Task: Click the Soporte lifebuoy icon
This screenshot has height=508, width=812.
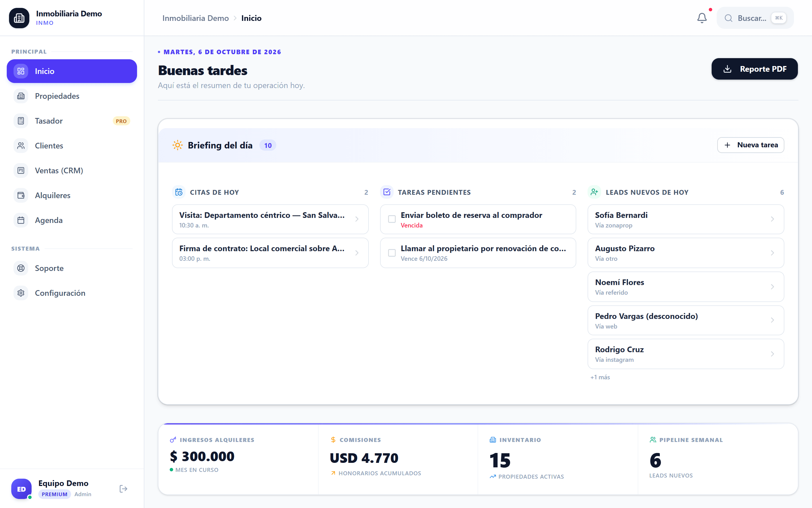Action: click(21, 268)
